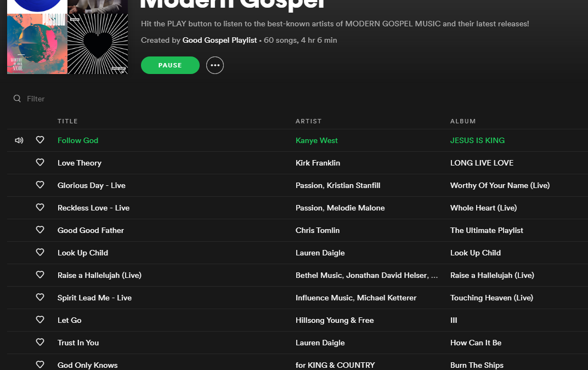Select the Trust In You track title

click(x=78, y=343)
